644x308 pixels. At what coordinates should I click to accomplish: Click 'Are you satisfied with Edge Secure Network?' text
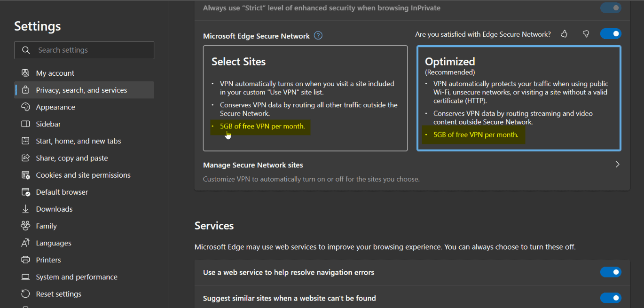pyautogui.click(x=483, y=34)
